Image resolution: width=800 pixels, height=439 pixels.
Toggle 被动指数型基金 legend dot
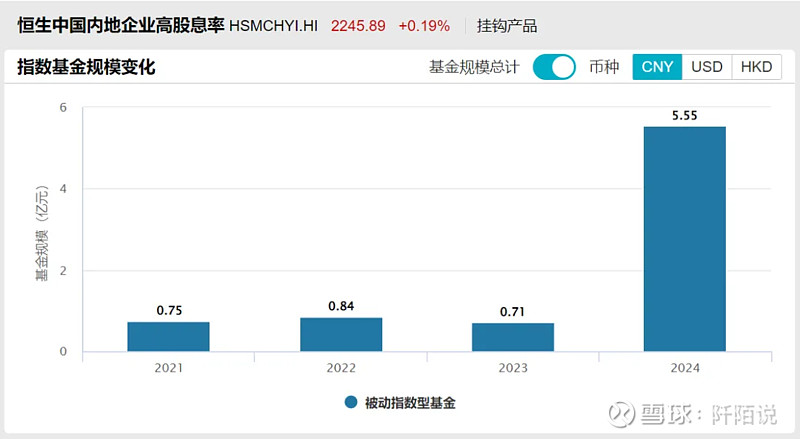pos(351,402)
